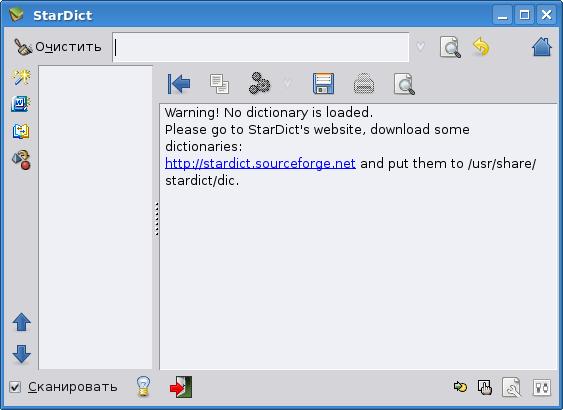Click the translate pages icon in sidebar
Viewport: 563px width, 410px height.
point(21,131)
